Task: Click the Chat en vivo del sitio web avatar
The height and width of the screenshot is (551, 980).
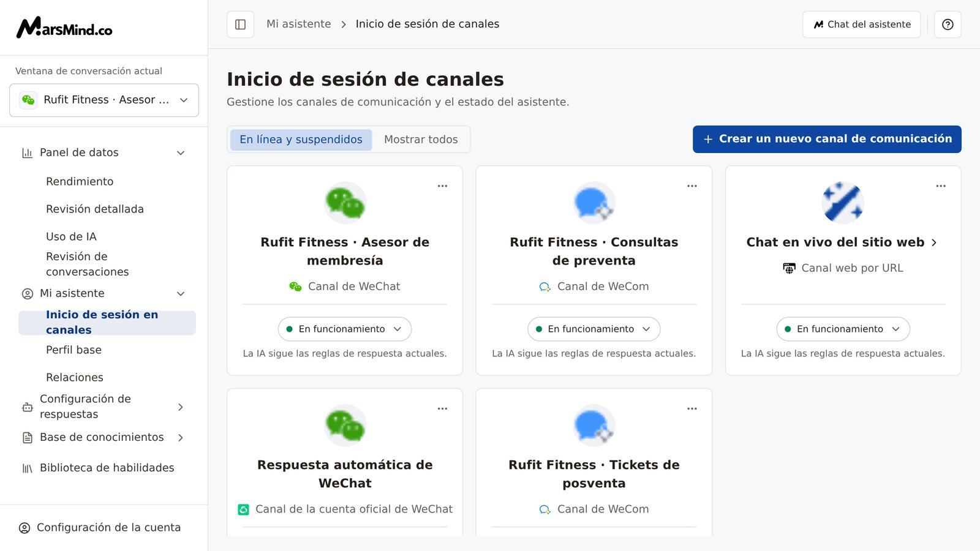Action: (843, 203)
